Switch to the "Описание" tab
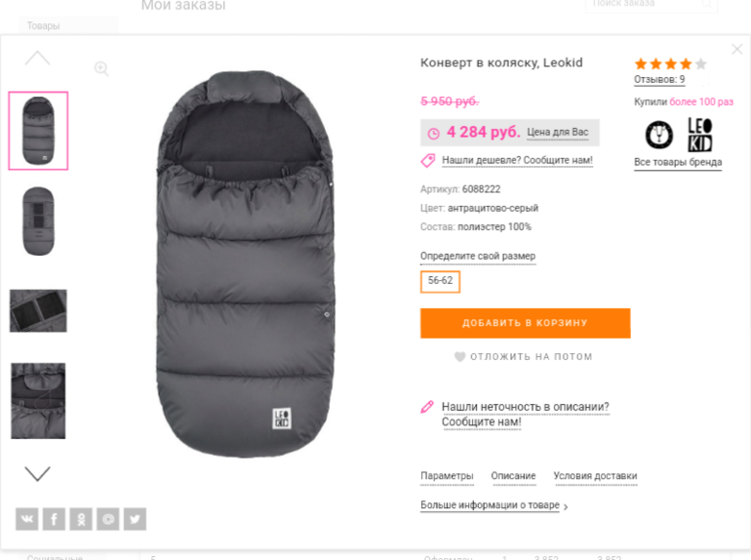This screenshot has width=751, height=560. pos(513,476)
